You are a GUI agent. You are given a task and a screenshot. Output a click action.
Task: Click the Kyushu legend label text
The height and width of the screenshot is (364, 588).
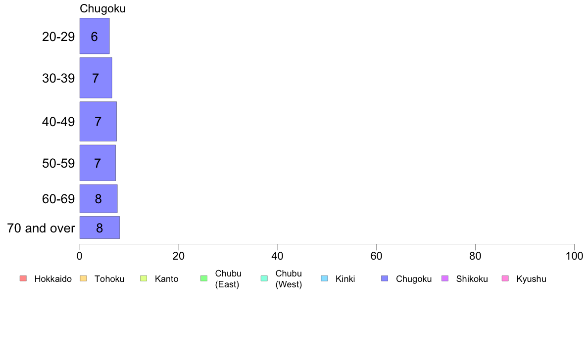click(531, 279)
